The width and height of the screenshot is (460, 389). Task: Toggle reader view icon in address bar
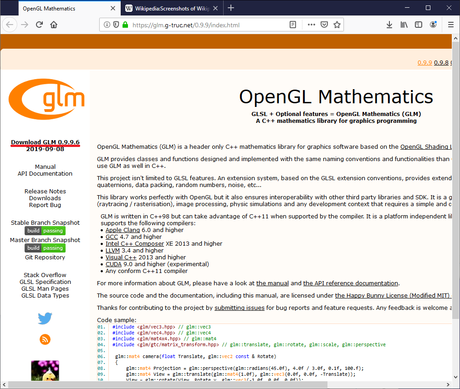coord(293,25)
